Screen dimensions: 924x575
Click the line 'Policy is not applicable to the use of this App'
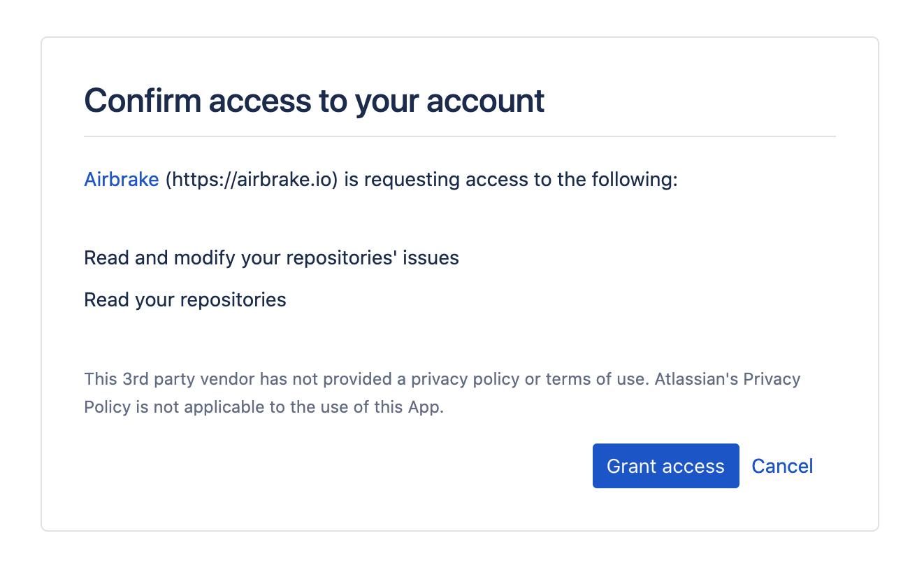tap(264, 407)
